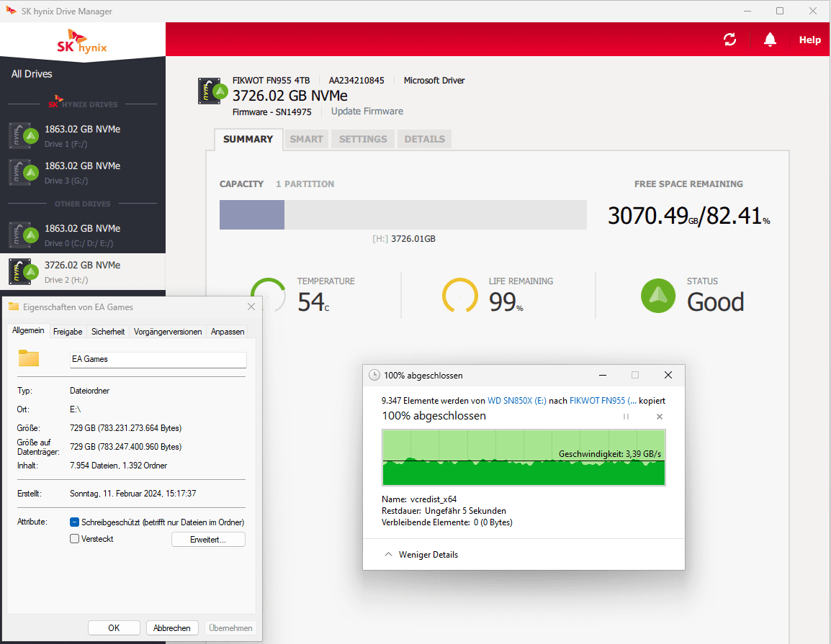Select Drive 2 (H:/) in the sidebar
831x644 pixels.
pos(83,272)
